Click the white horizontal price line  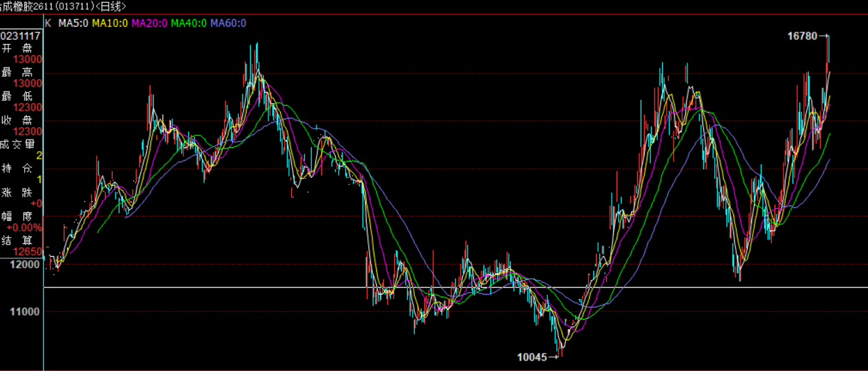455,287
